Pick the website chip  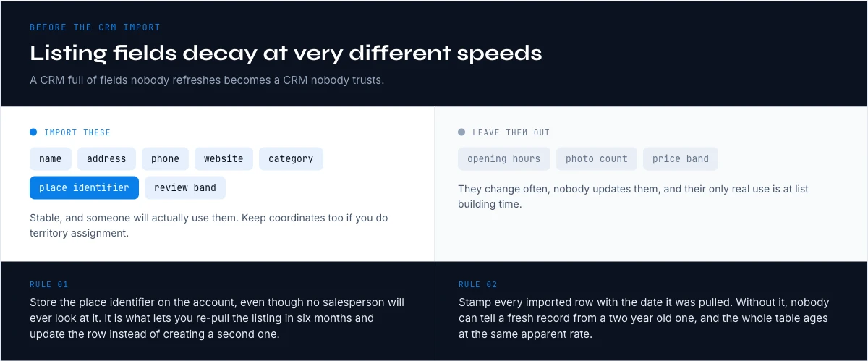[224, 159]
